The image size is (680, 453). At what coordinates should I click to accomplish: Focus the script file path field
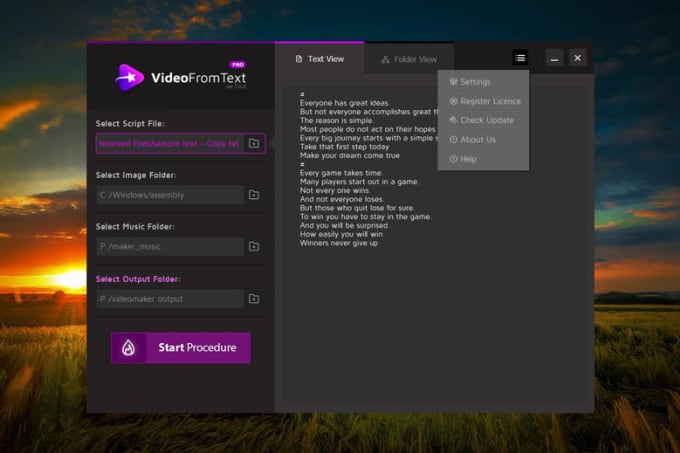click(170, 143)
